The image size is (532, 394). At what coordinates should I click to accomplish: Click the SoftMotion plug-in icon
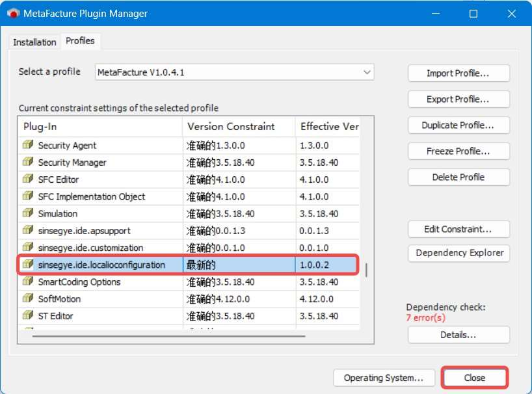point(28,299)
